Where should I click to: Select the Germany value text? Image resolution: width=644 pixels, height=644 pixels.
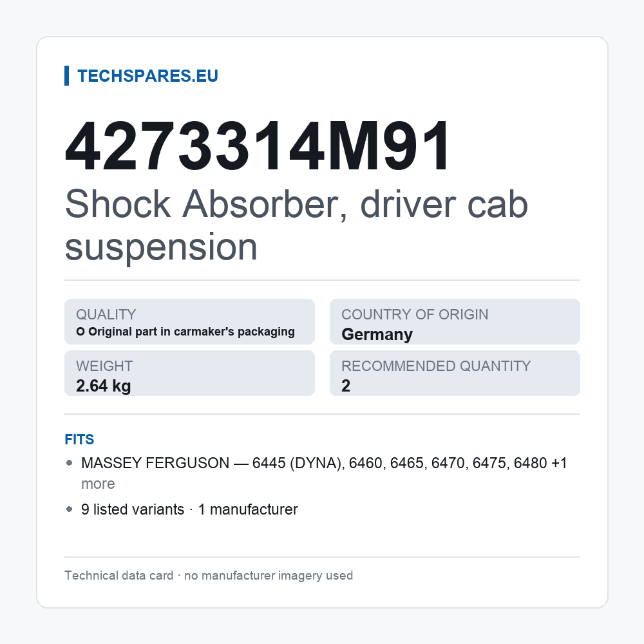pos(377,334)
